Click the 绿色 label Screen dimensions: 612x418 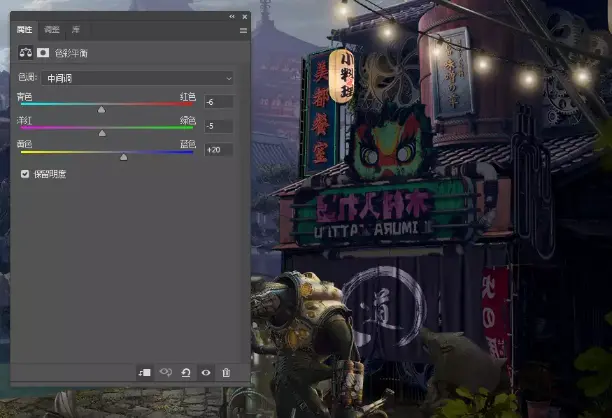tap(188, 120)
